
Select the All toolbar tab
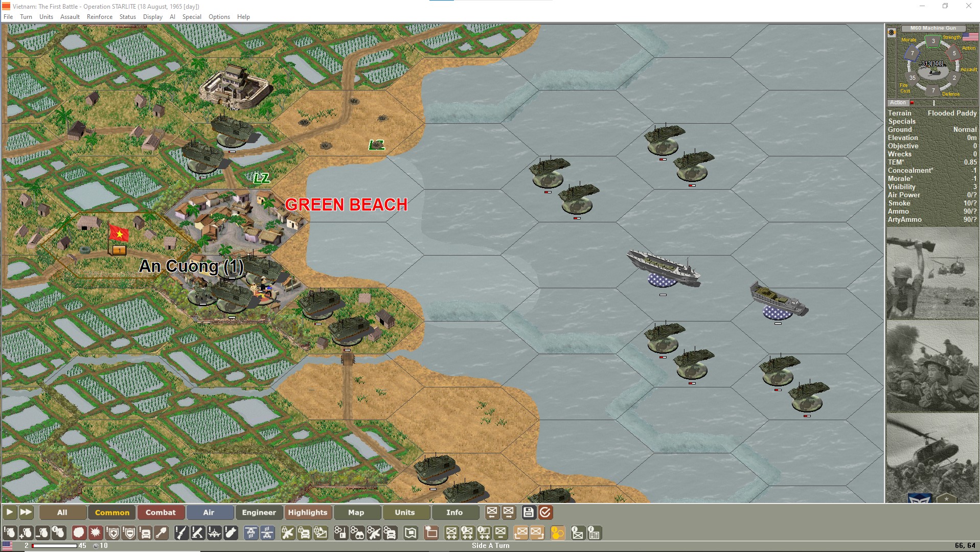62,512
